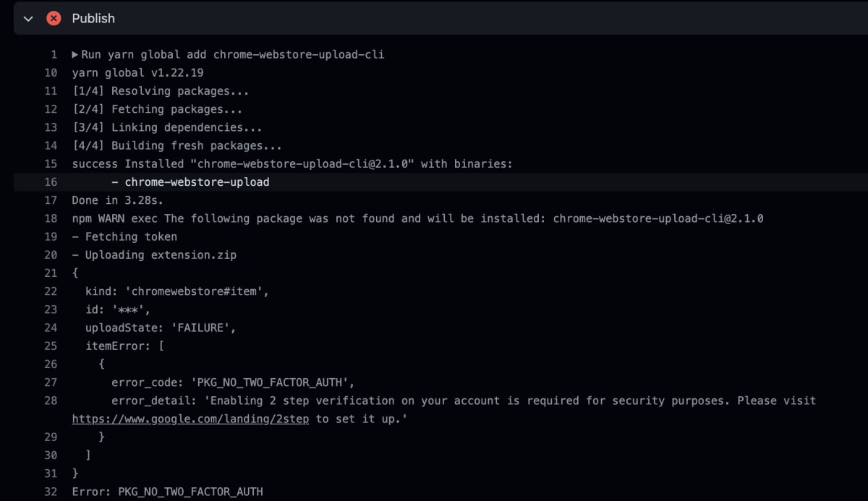Select line number 24 uploadState

pos(51,327)
